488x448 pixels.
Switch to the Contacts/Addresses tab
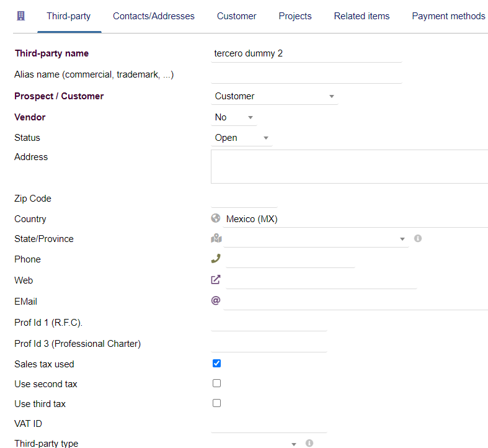pos(153,16)
